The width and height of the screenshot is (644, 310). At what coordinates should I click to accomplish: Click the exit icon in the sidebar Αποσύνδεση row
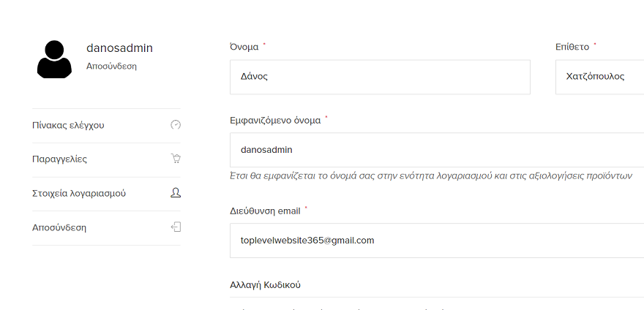click(x=175, y=227)
